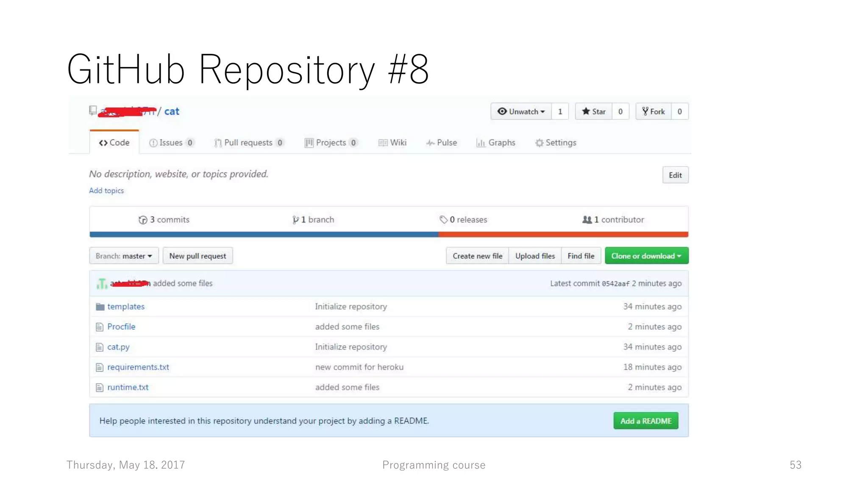Open templates row 'Initialize repository' commit
The image size is (868, 488).
(x=351, y=307)
